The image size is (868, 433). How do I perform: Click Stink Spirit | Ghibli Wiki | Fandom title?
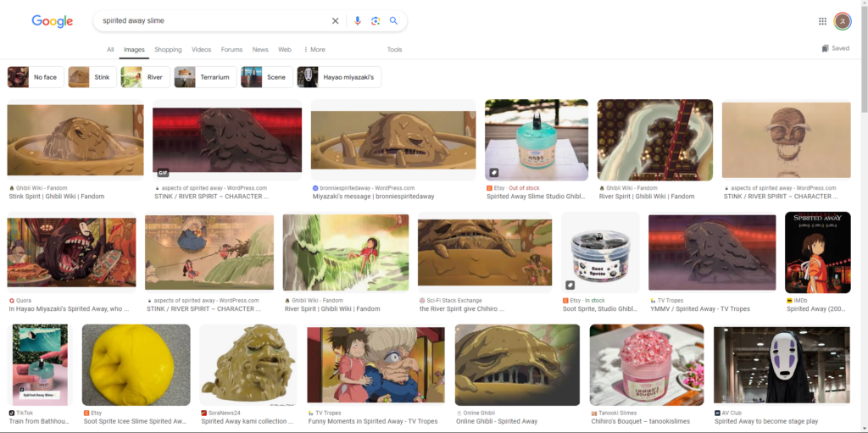point(57,197)
